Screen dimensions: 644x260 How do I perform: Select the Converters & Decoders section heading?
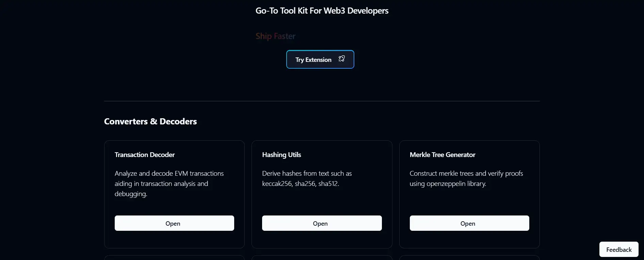(x=150, y=121)
